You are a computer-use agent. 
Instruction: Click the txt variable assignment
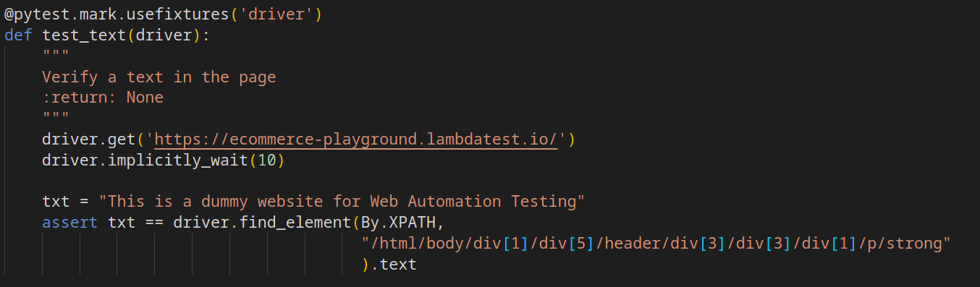click(56, 201)
